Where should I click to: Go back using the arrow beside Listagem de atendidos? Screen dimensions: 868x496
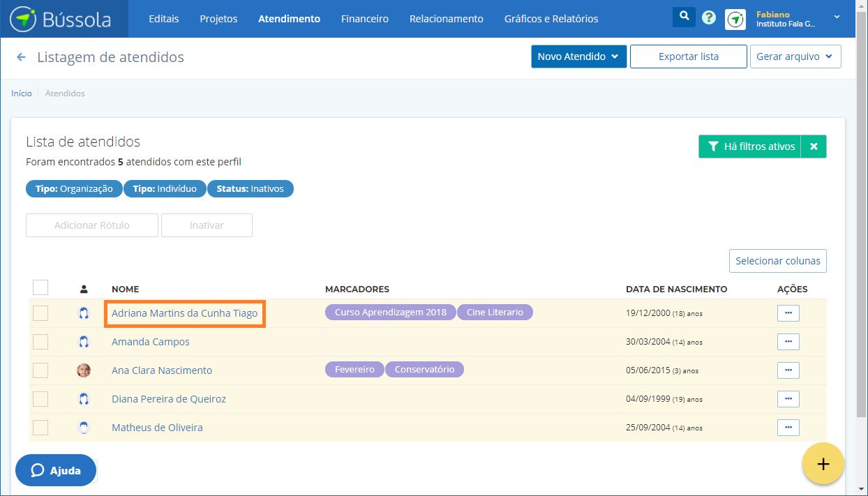coord(21,57)
